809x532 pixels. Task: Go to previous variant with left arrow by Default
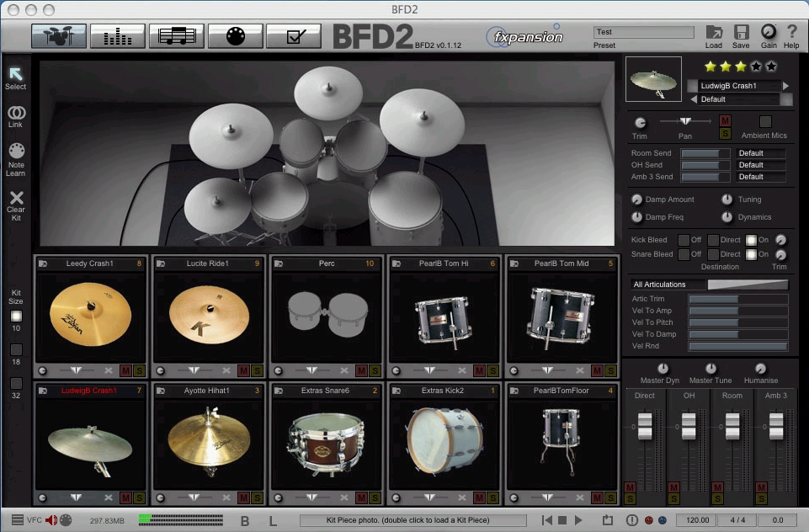694,99
